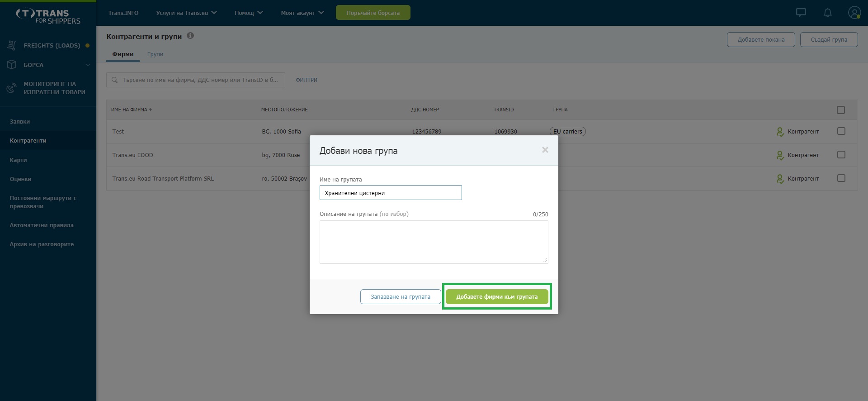The height and width of the screenshot is (401, 868).
Task: Open Архив на разговорите in the sidebar
Action: [42, 244]
